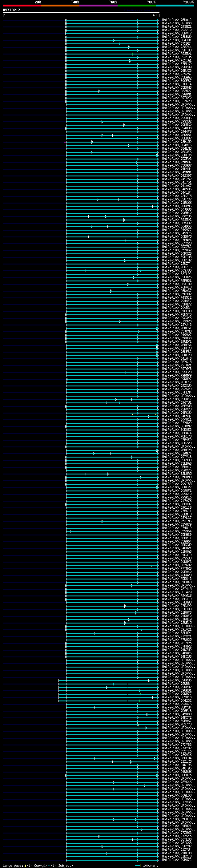Open hit UniRef100_Q6UA12
This screenshot has width=197, height=868.
pos(177,20)
